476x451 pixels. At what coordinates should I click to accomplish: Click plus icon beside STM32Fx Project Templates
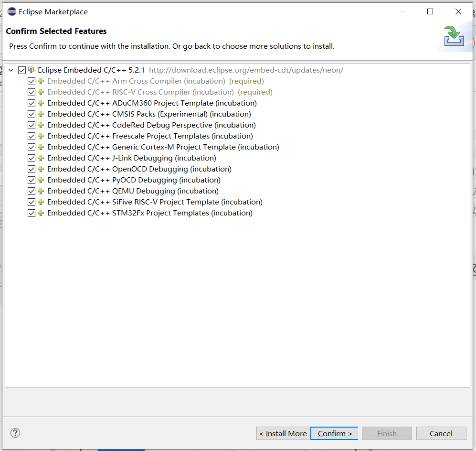(41, 213)
